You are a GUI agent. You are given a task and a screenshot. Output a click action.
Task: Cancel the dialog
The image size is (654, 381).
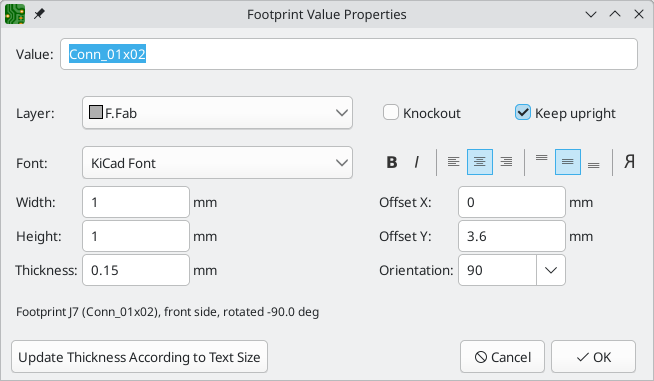[x=503, y=357]
